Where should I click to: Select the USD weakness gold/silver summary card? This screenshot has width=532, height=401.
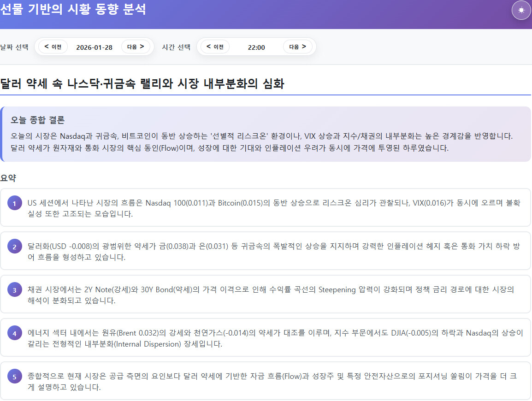click(272, 251)
